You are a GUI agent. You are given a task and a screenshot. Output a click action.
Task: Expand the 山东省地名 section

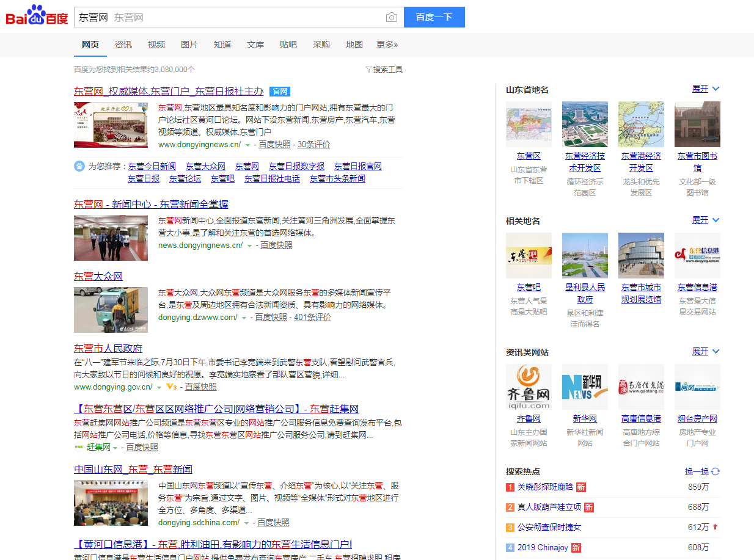pyautogui.click(x=706, y=89)
